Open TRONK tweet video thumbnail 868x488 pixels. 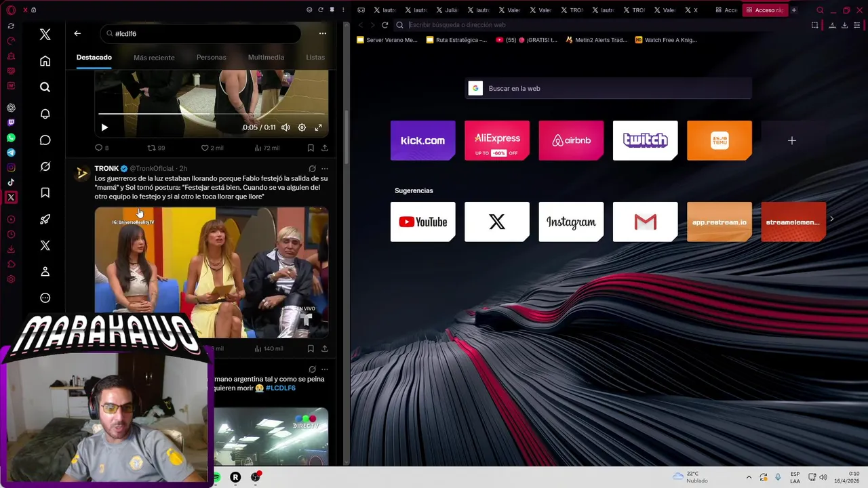pos(211,272)
